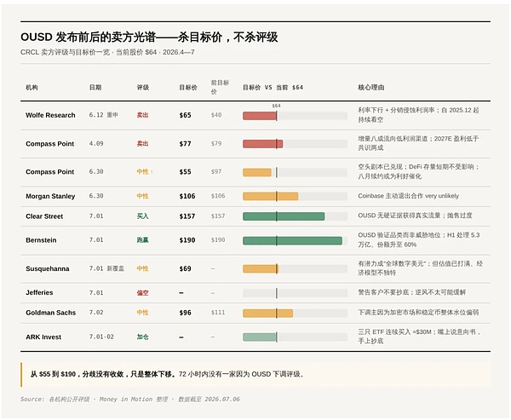
Task: Click the Morgan Stanley orange bar
Action: tap(271, 196)
